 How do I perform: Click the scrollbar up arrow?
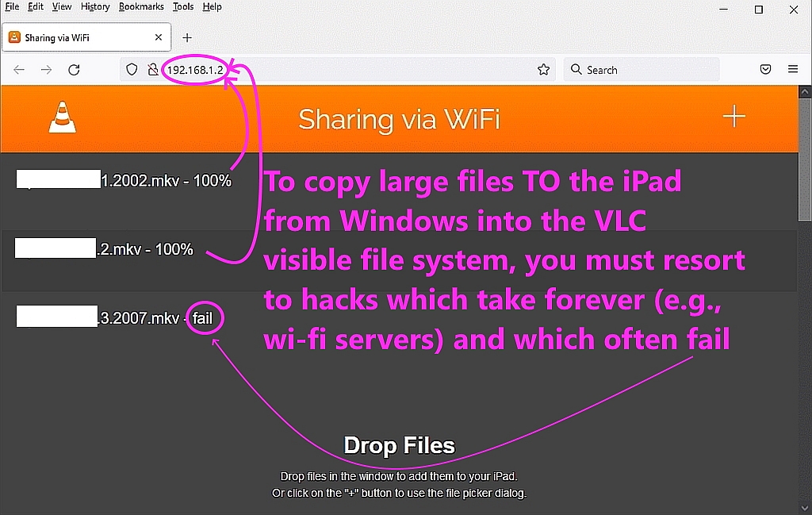(804, 92)
